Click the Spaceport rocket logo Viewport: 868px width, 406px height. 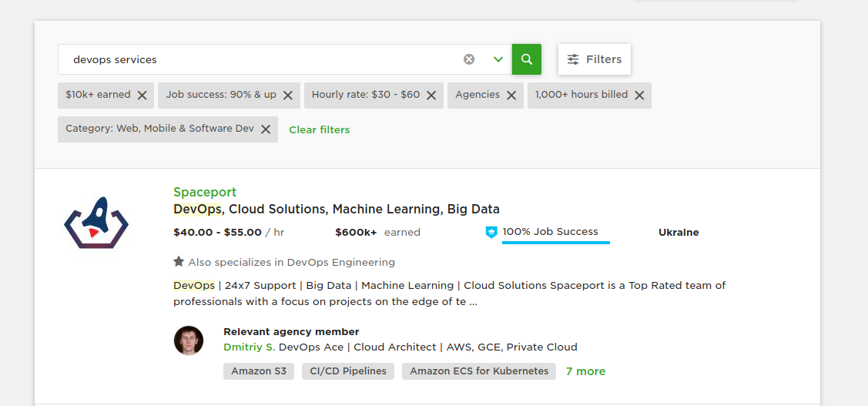(x=96, y=222)
